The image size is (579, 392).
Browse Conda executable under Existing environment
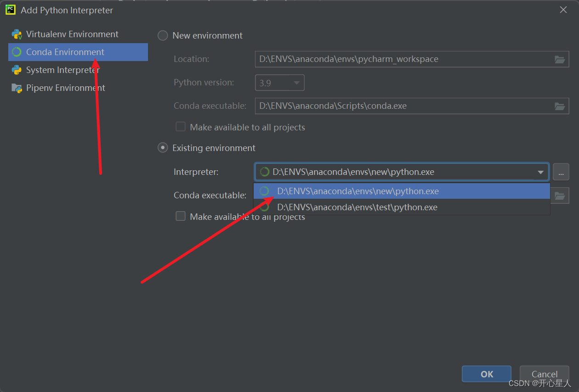tap(560, 196)
